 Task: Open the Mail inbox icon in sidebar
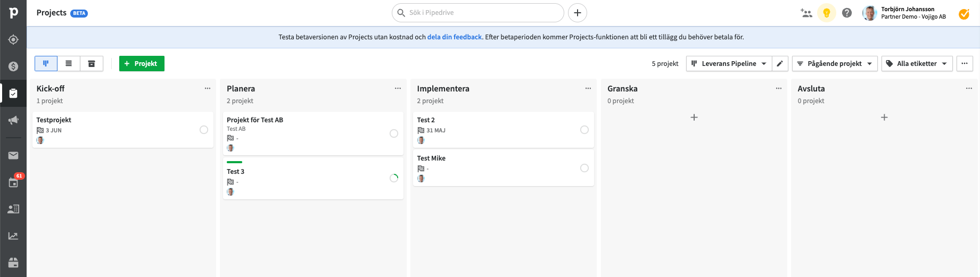coord(13,155)
